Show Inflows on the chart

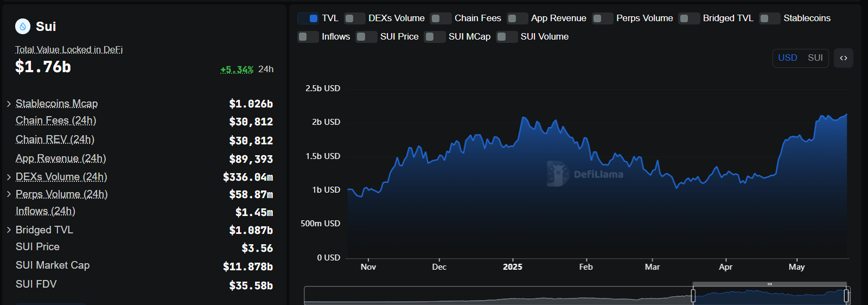(x=308, y=37)
